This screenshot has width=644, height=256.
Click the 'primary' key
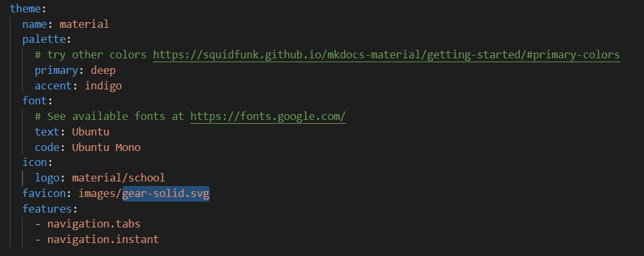(56, 71)
